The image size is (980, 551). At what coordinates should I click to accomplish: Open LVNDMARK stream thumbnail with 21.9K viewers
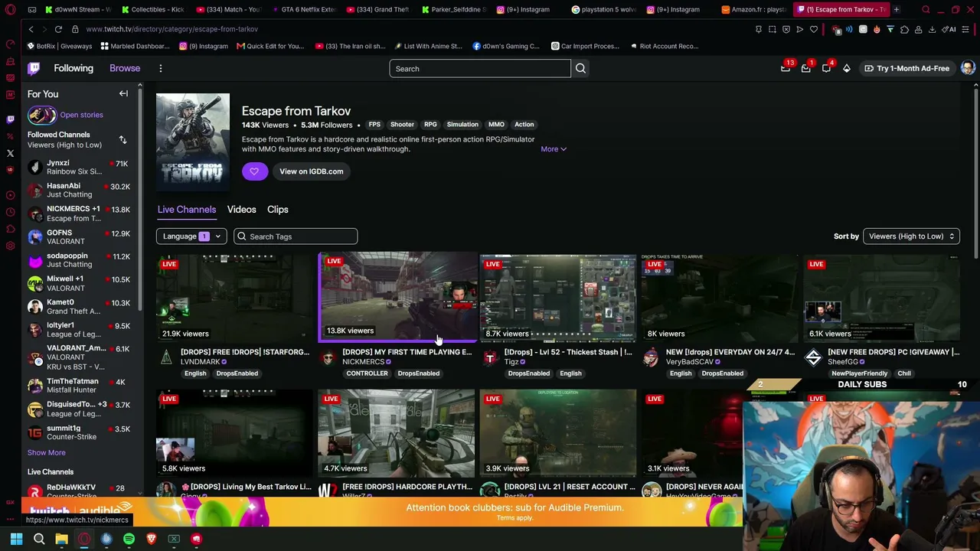tap(234, 298)
